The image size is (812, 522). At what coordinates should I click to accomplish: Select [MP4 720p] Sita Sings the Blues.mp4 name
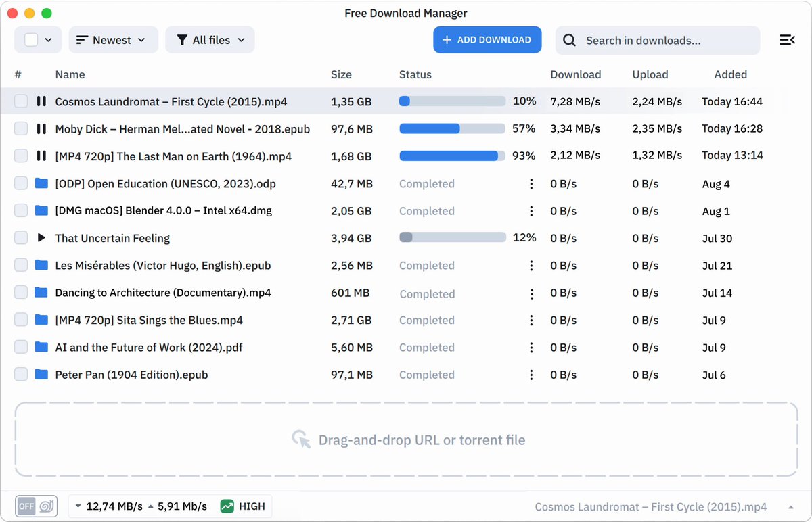[x=149, y=320]
